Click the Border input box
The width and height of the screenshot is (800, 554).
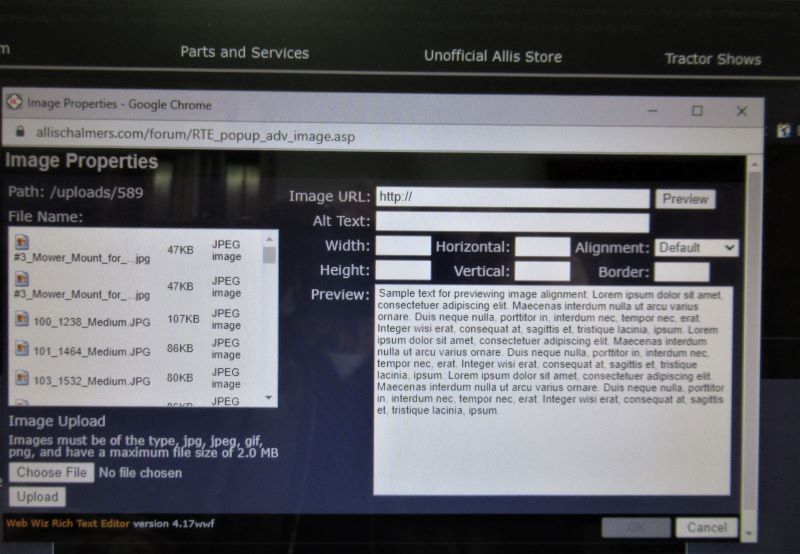[682, 272]
